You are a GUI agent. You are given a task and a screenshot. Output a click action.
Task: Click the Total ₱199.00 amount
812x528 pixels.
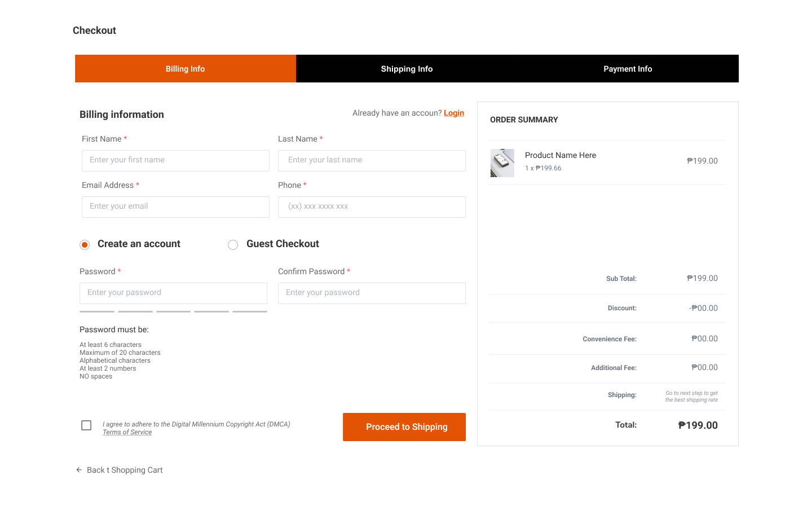(698, 425)
